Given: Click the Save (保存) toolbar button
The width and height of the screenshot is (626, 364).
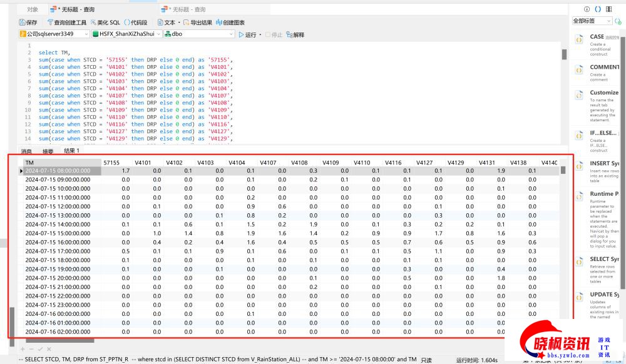Looking at the screenshot, I should 28,23.
